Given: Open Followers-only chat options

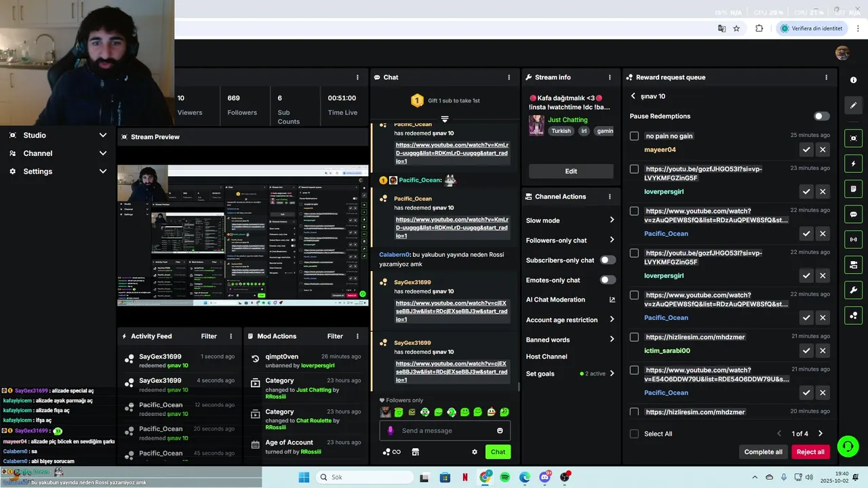Looking at the screenshot, I should point(612,240).
